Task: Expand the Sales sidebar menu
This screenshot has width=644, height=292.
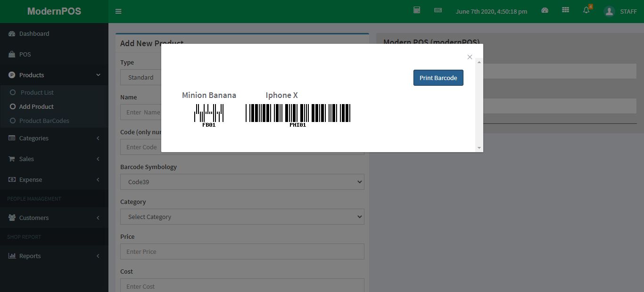Action: click(54, 159)
